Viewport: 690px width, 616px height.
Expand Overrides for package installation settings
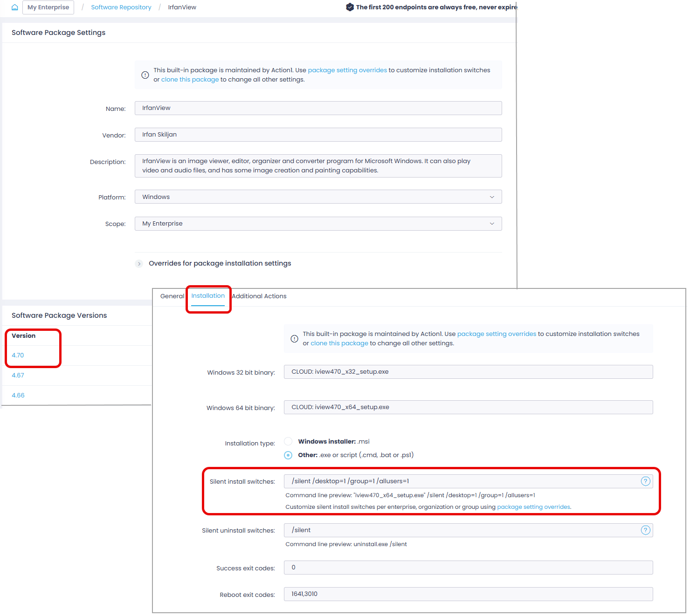[x=139, y=263]
